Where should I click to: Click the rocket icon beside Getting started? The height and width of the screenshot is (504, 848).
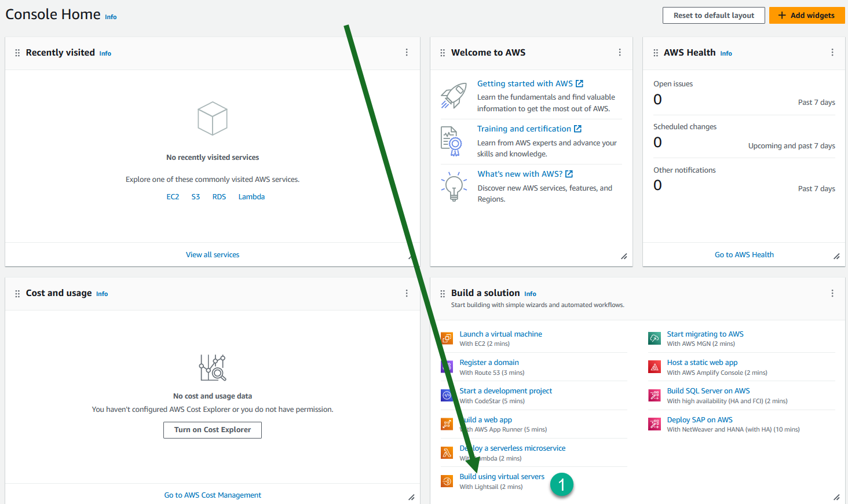pos(454,96)
